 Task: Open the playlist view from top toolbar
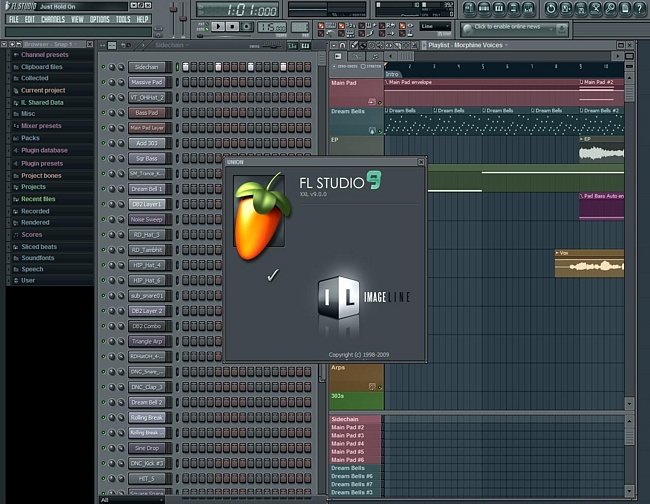click(x=470, y=8)
